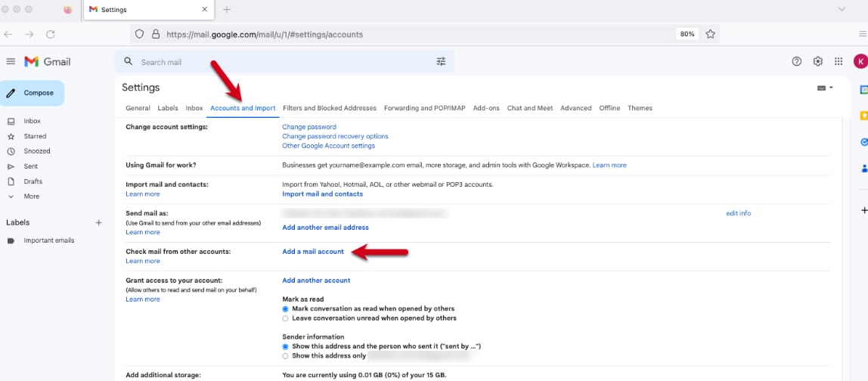Image resolution: width=868 pixels, height=381 pixels.
Task: Open the Chat and Meet tab
Action: click(x=530, y=108)
